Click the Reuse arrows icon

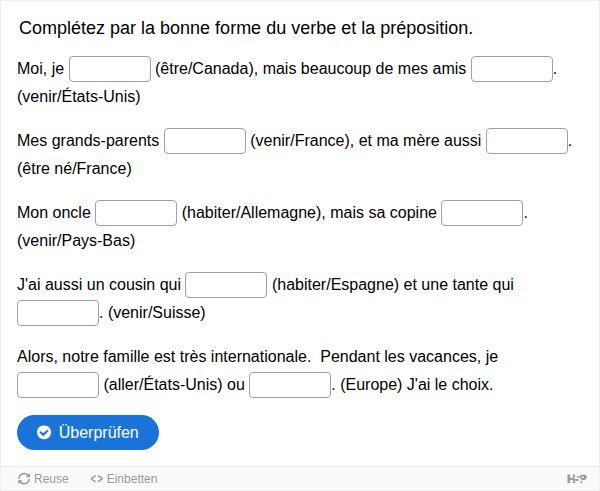(x=24, y=478)
